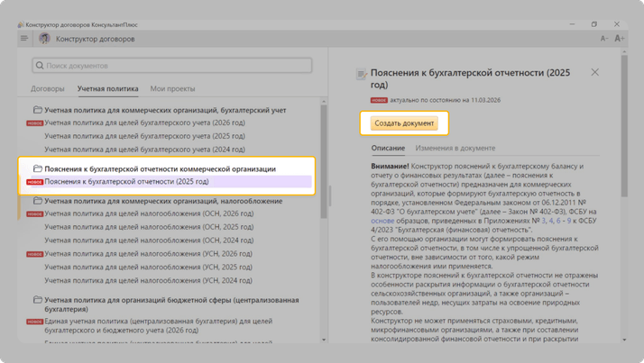This screenshot has height=363, width=644.
Task: Select Учетная политика для целей налогообложения (ОСН, 2025 год)
Action: [x=149, y=227]
